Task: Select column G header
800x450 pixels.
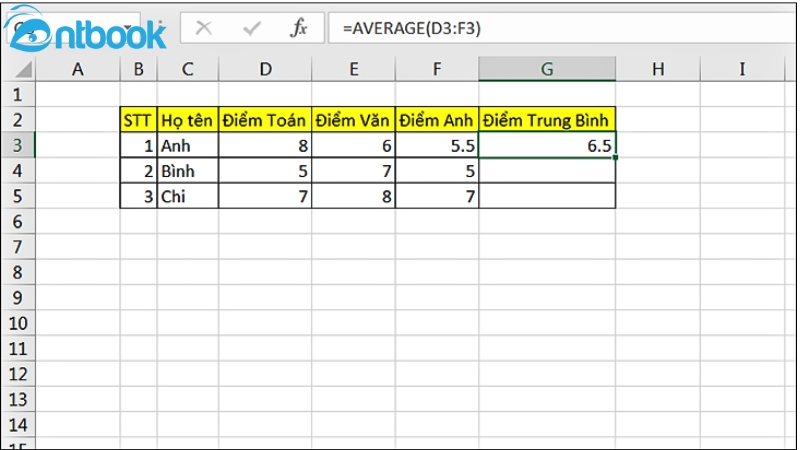Action: pyautogui.click(x=547, y=69)
